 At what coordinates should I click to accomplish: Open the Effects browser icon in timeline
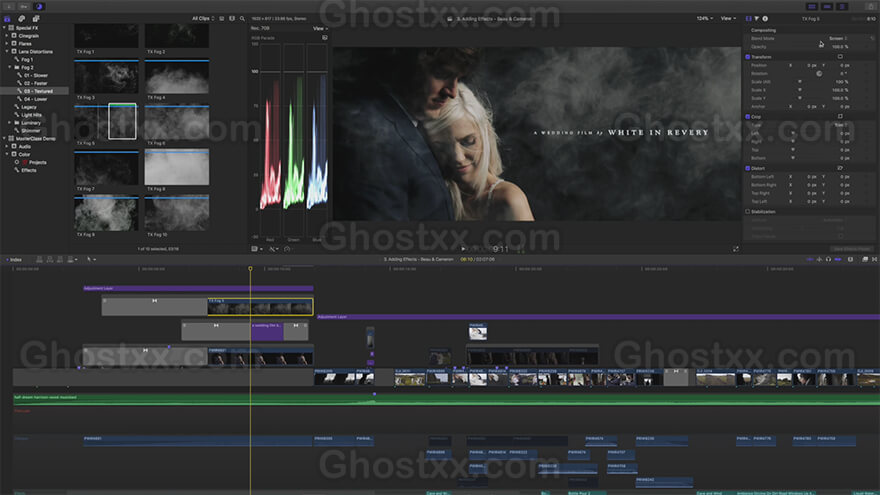[x=865, y=259]
